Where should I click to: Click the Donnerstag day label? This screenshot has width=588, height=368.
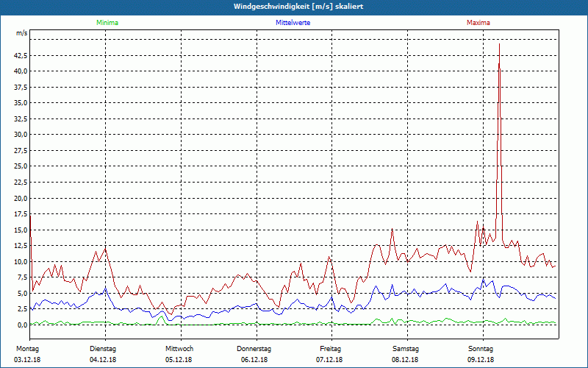click(254, 349)
